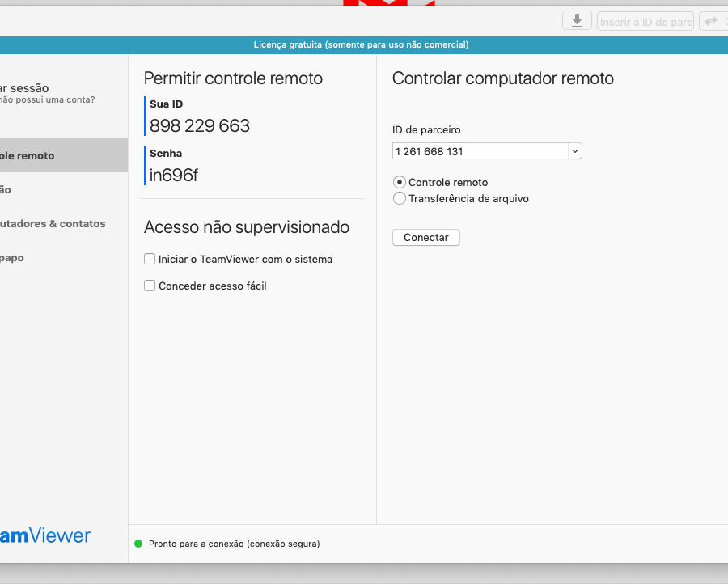Viewport: 728px width, 584px height.
Task: Tick Conceder acesso fácil checkbox
Action: [x=150, y=286]
